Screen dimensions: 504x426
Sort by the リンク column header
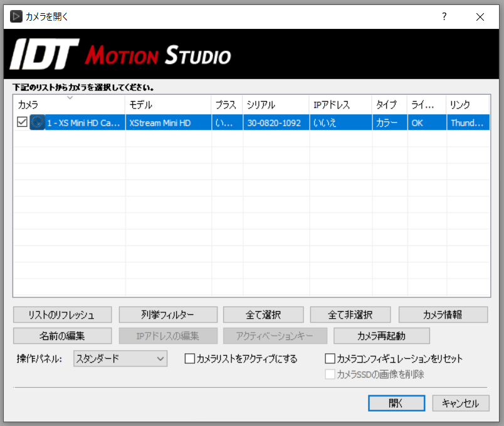[x=468, y=105]
